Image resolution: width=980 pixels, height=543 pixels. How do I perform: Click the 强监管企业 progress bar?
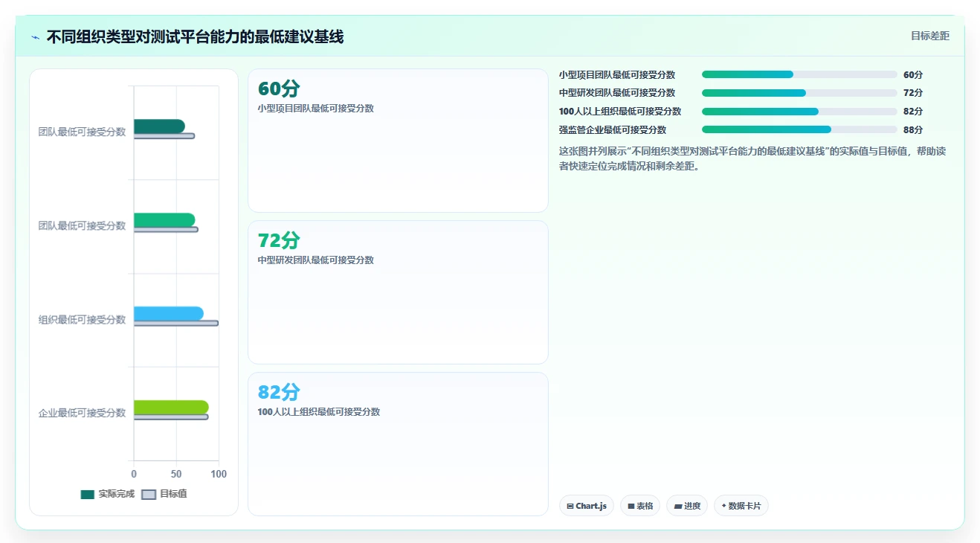[x=799, y=129]
